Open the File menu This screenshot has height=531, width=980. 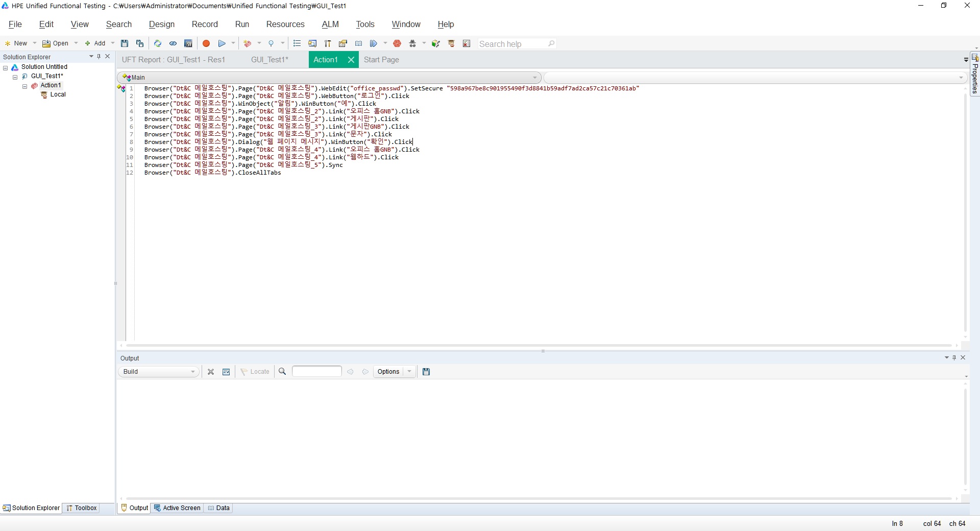pyautogui.click(x=15, y=24)
